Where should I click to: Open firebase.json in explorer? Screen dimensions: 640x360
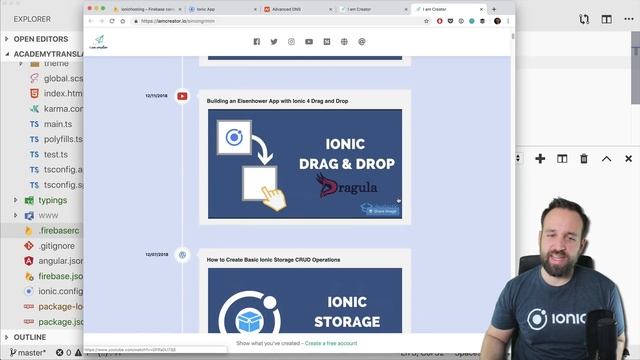[60, 276]
